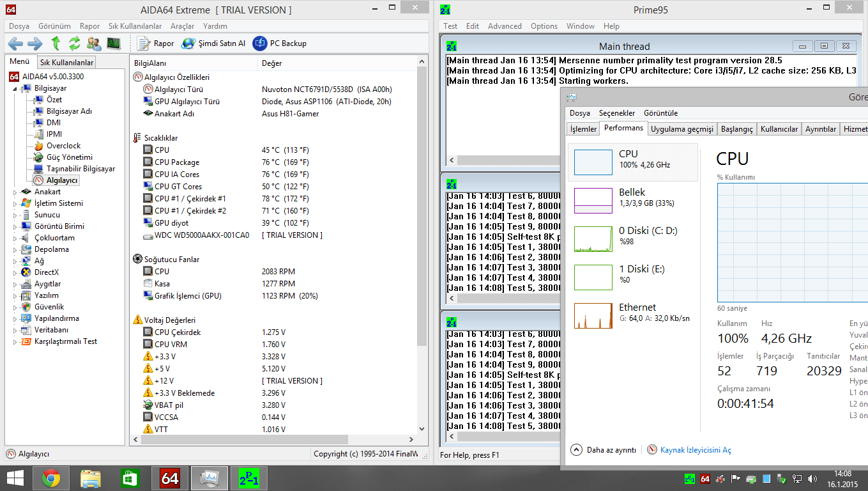Select the Algılayıcı tree item

tap(62, 180)
